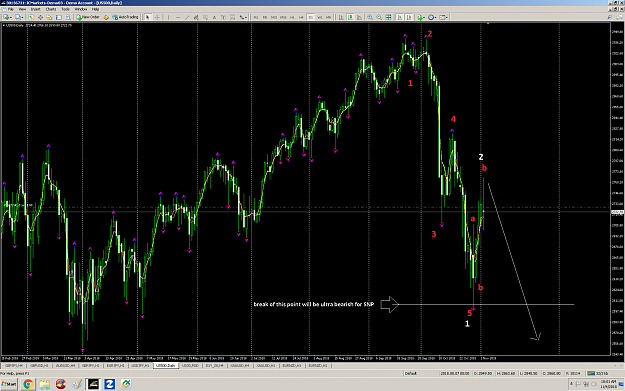The image size is (625, 391).
Task: Select the Equidistant Channel tool
Action: point(196,17)
